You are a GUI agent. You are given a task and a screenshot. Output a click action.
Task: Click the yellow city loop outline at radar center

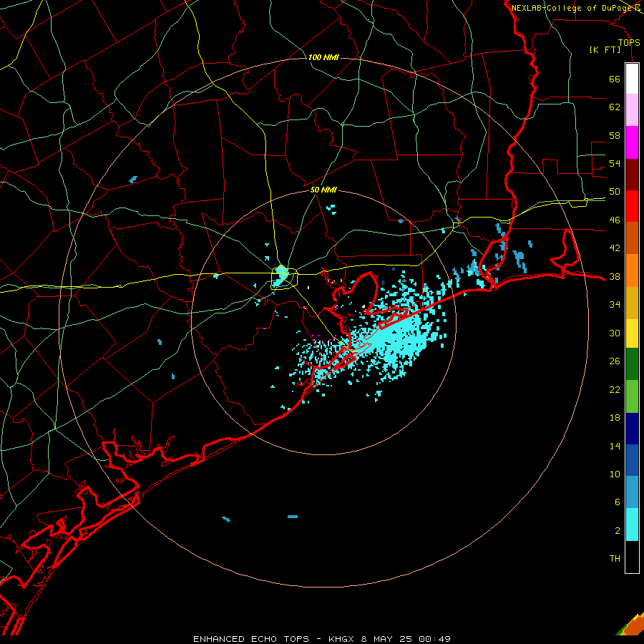point(284,279)
